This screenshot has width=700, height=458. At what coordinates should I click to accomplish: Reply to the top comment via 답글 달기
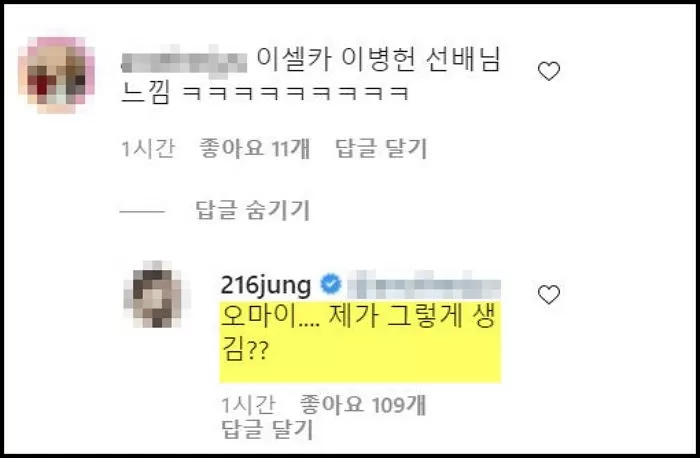(381, 149)
